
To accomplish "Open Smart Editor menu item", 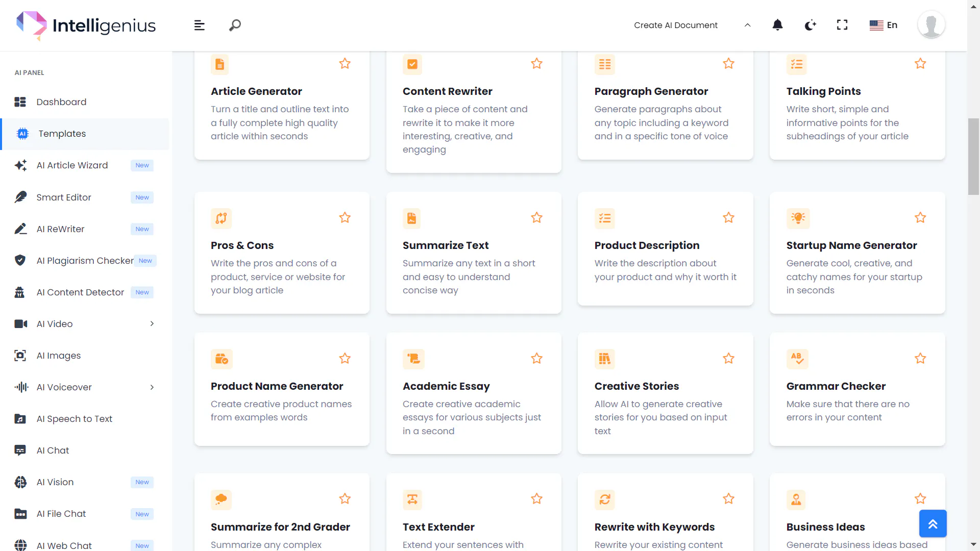I will pos(85,197).
